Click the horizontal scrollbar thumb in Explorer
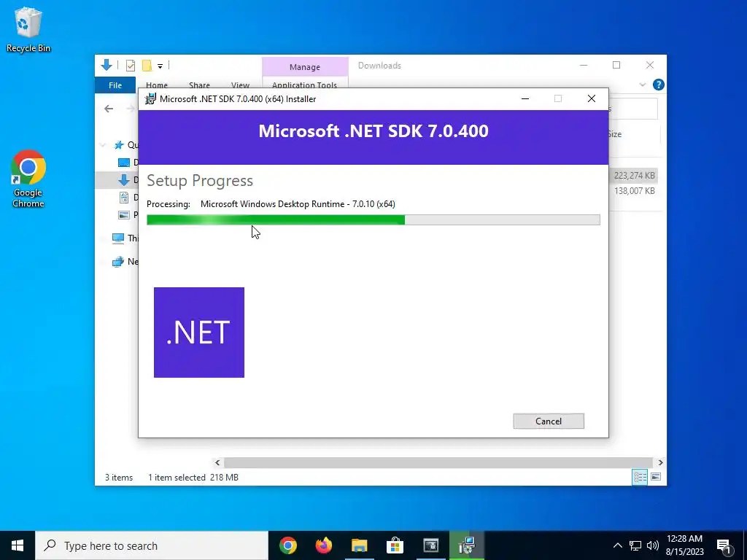747x560 pixels. tap(438, 462)
